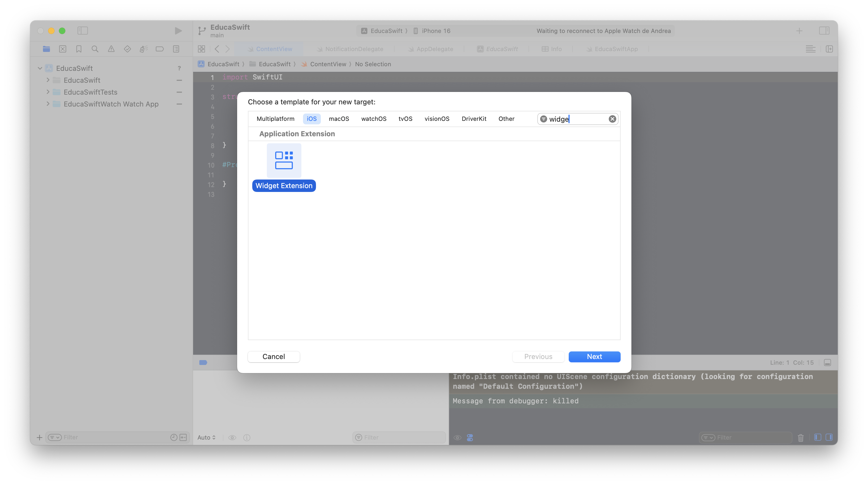Viewport: 868px width, 485px height.
Task: Click the Previous button
Action: pos(538,357)
